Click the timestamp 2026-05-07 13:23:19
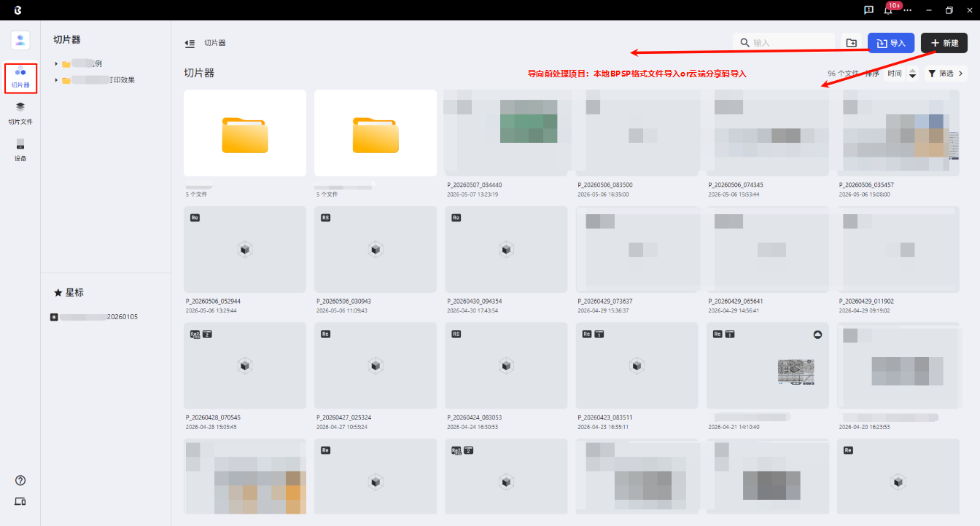The height and width of the screenshot is (526, 980). pyautogui.click(x=472, y=195)
